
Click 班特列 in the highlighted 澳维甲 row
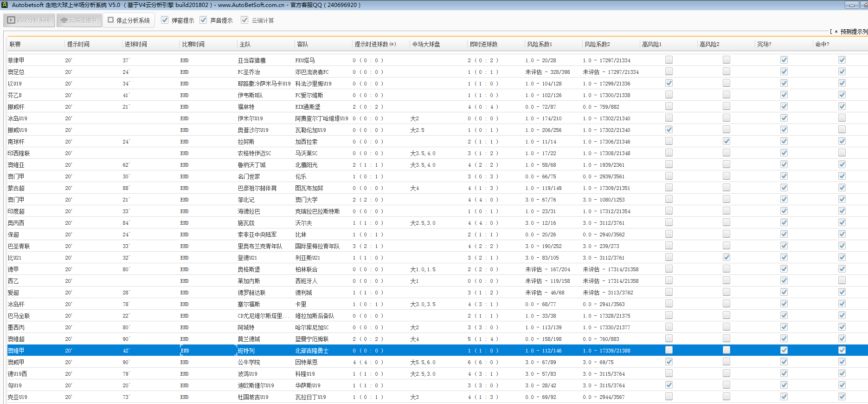(x=246, y=351)
